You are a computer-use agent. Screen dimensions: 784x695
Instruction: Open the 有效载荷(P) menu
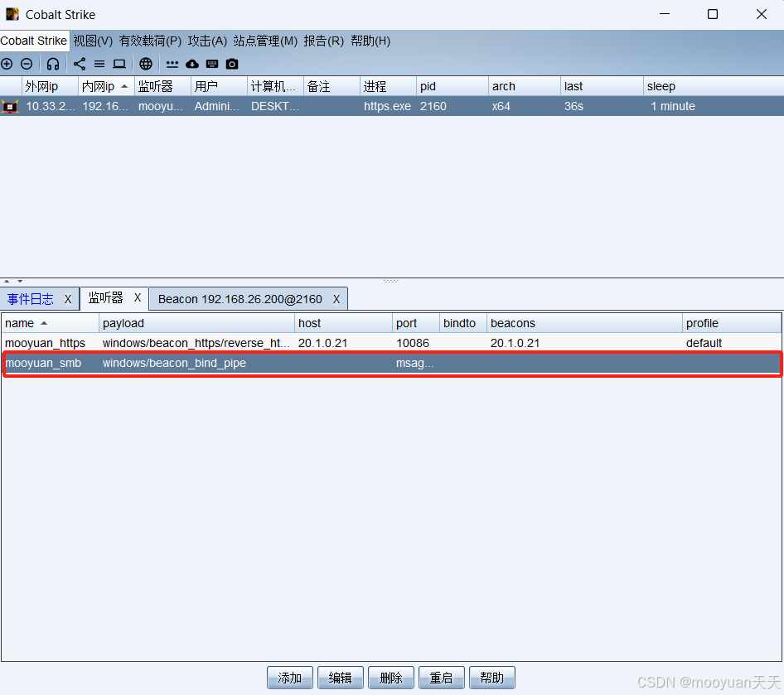click(x=150, y=41)
